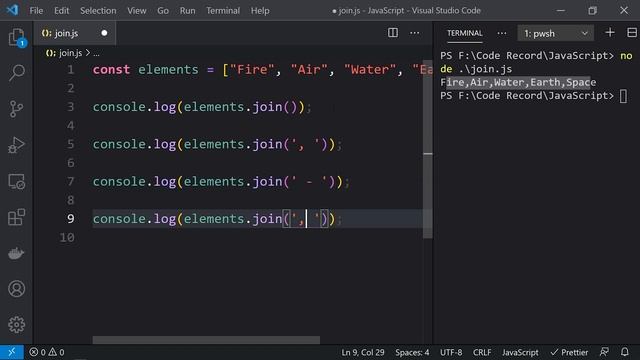Change encoding UTF-8 in status bar

451,352
